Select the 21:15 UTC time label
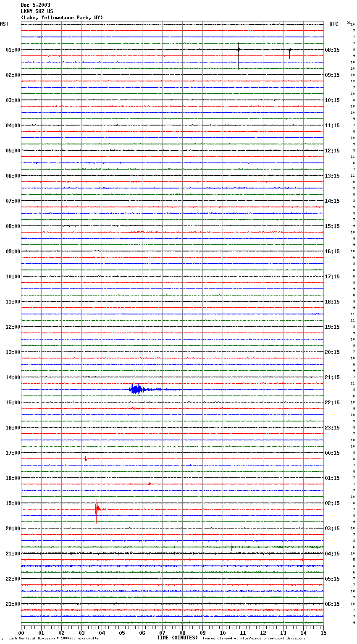The image size is (357, 644). (332, 377)
